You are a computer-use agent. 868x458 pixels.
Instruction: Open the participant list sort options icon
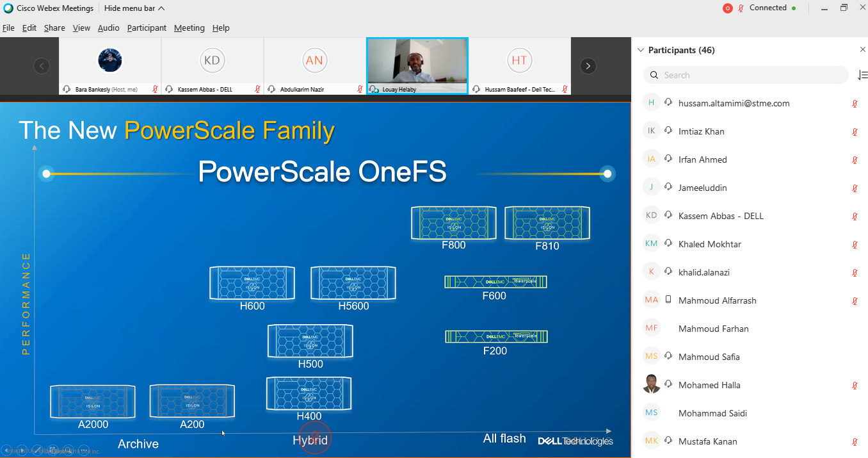[x=862, y=75]
